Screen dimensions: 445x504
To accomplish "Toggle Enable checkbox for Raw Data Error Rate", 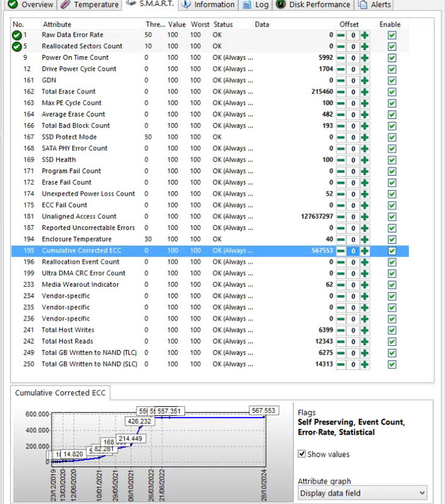I will point(391,35).
